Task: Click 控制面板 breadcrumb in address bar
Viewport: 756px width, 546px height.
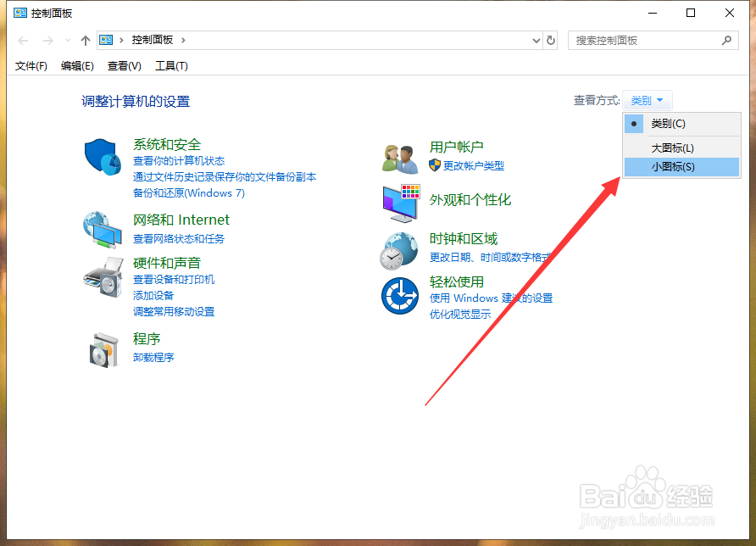Action: [153, 40]
